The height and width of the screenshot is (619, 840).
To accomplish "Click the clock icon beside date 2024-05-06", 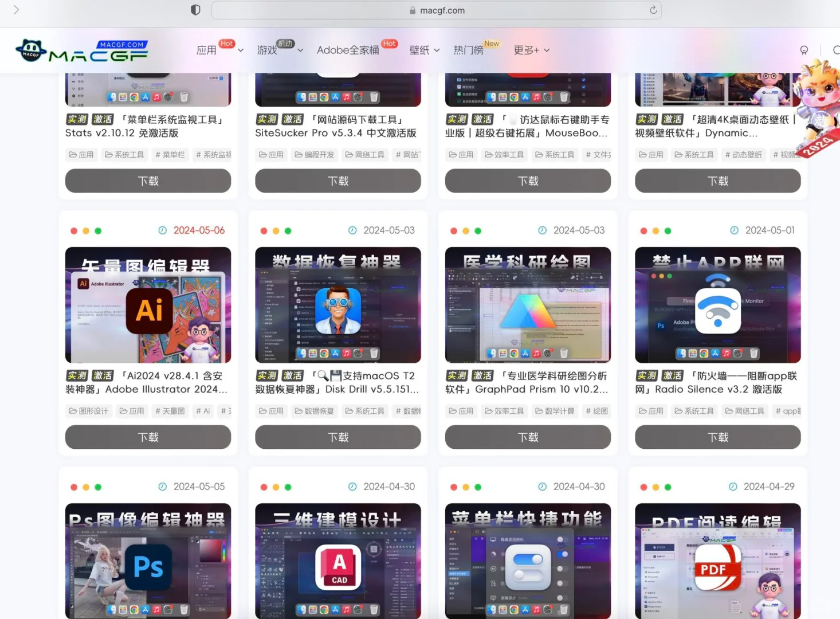I will coord(161,230).
